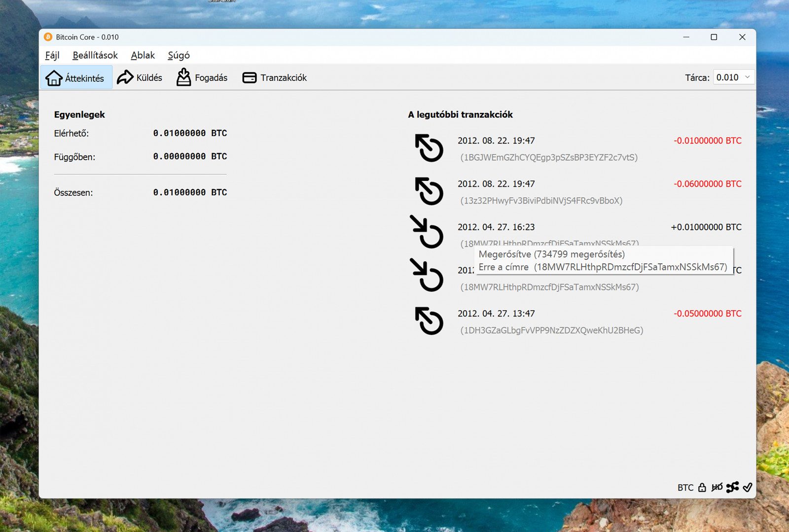Click the BTC unit selector in status bar
The width and height of the screenshot is (789, 532).
685,488
